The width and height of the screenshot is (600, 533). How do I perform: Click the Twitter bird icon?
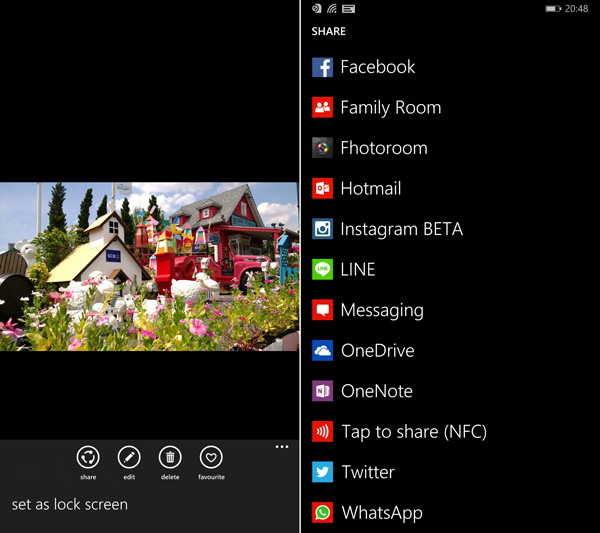322,472
